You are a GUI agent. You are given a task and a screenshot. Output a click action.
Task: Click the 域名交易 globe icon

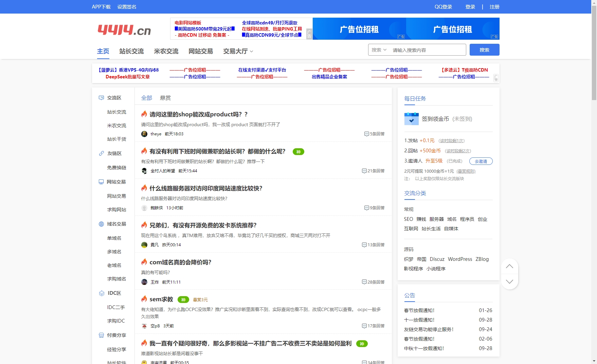(101, 224)
